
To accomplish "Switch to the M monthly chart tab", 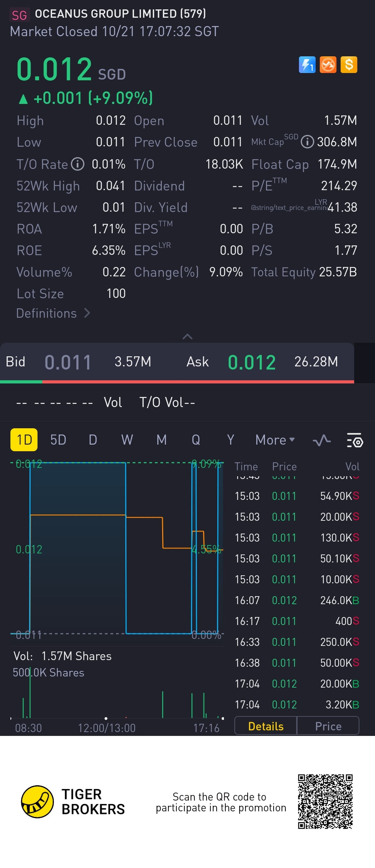I will point(161,440).
